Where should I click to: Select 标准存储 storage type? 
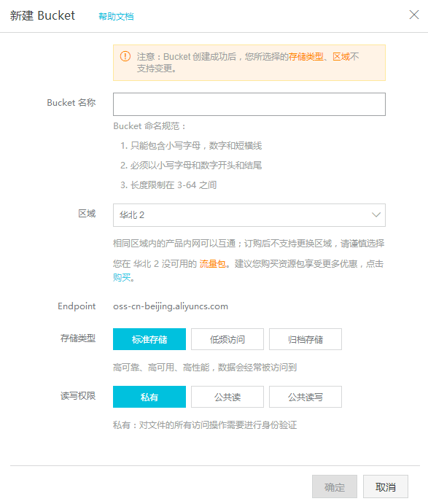click(x=149, y=339)
